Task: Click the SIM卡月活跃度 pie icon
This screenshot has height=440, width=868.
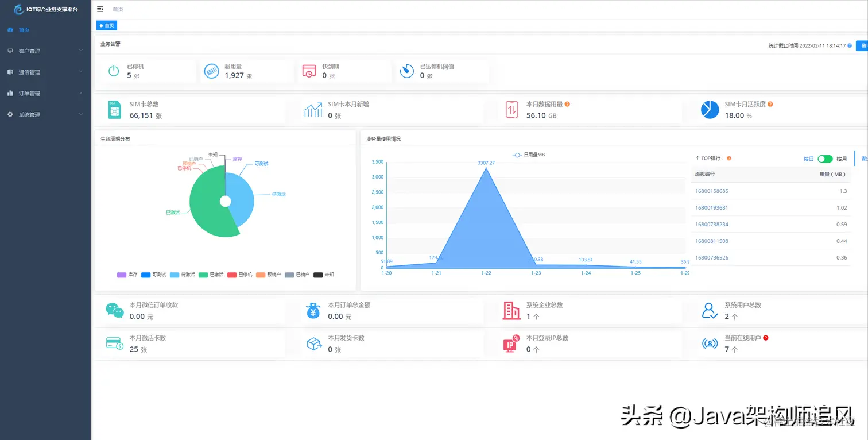Action: (x=710, y=109)
